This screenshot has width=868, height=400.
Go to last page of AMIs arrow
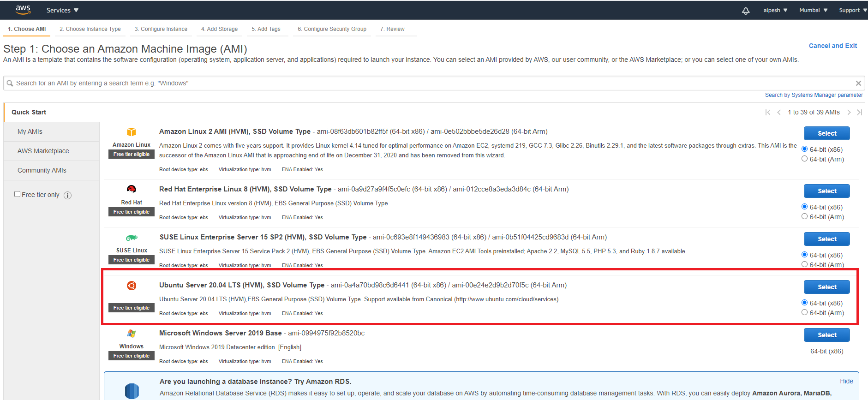pyautogui.click(x=859, y=112)
